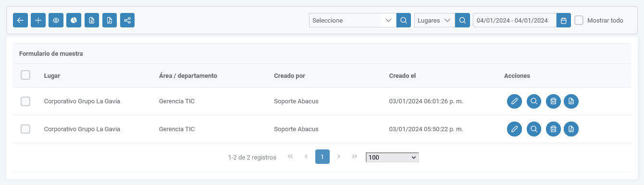644x185 pixels.
Task: Click the eye view icon in toolbar
Action: tap(56, 20)
